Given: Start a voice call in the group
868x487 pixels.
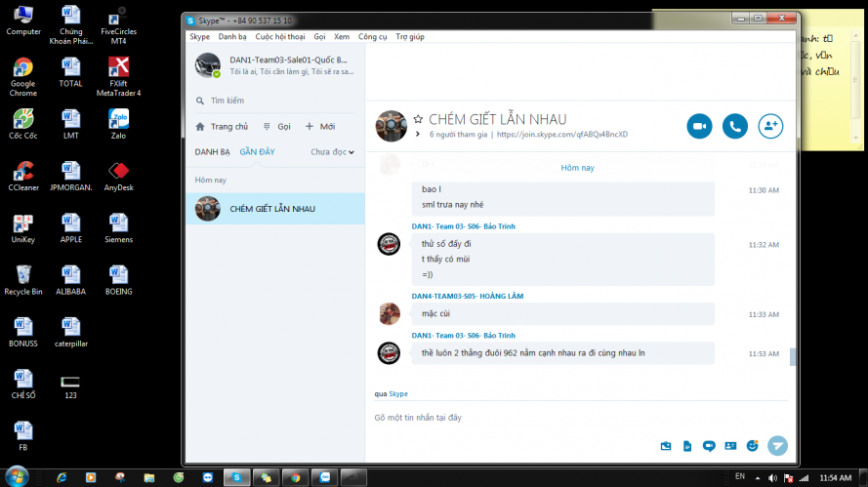Looking at the screenshot, I should [x=734, y=126].
